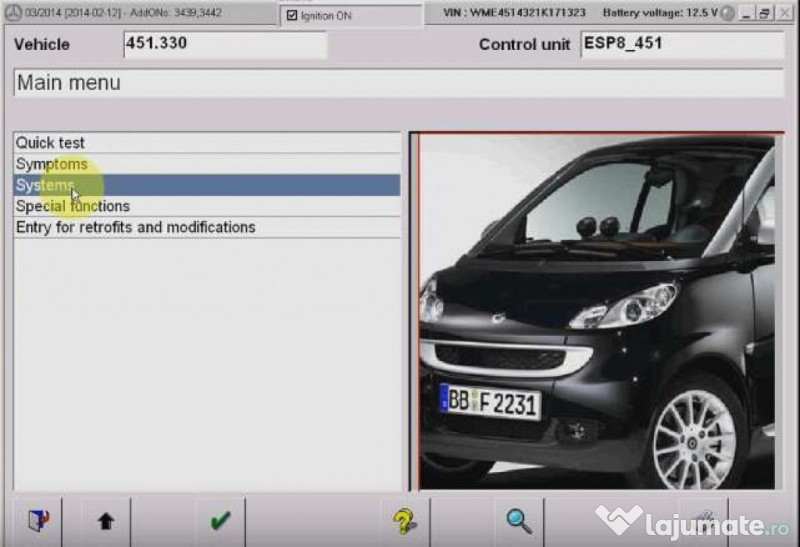Open help with the question mark icon

[404, 520]
